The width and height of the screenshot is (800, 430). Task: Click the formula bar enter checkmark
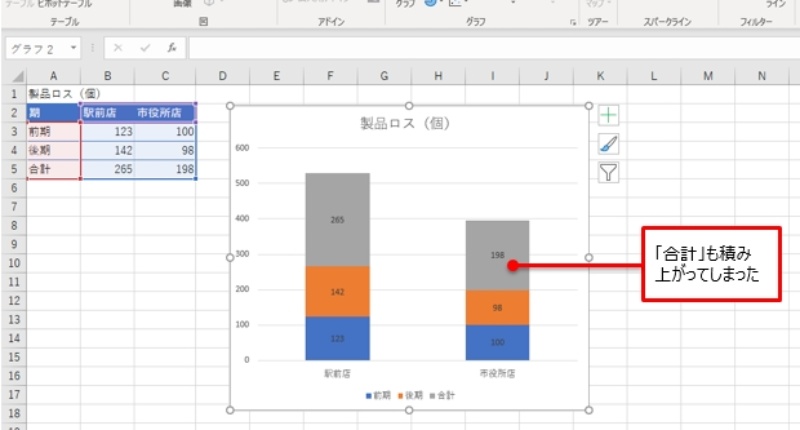144,47
